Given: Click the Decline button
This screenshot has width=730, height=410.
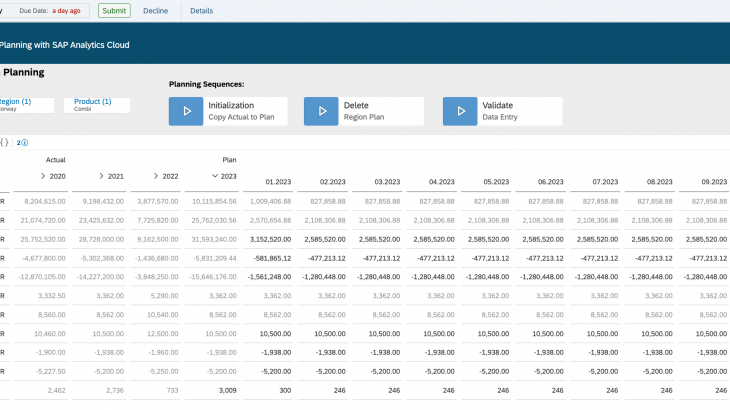Looking at the screenshot, I should tap(155, 11).
